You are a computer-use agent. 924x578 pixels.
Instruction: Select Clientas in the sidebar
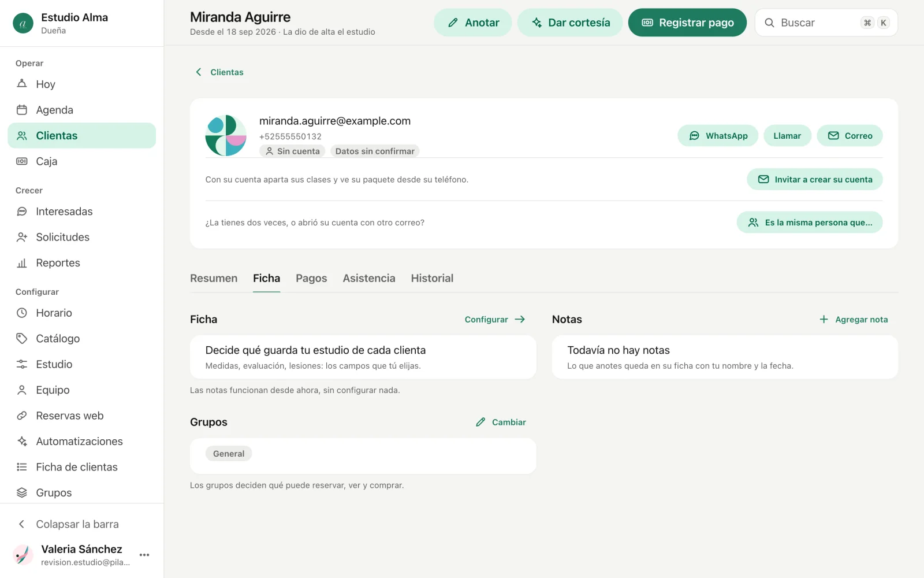[81, 135]
